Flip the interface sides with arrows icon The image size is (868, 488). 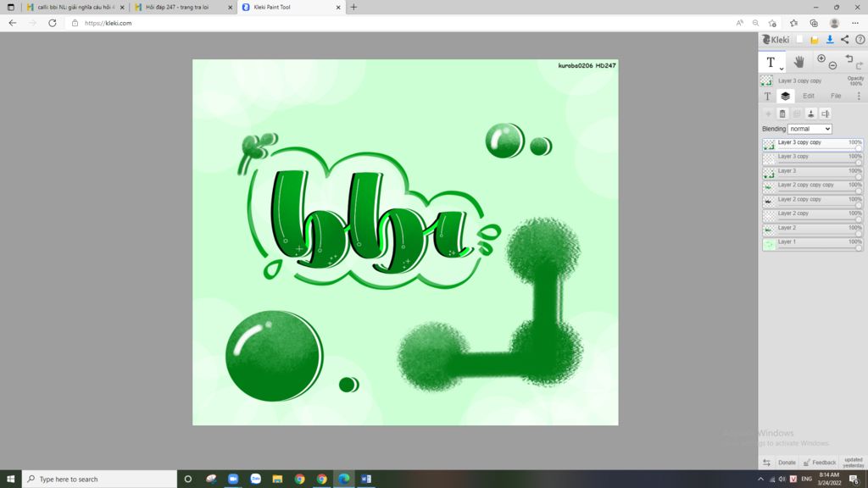click(766, 463)
